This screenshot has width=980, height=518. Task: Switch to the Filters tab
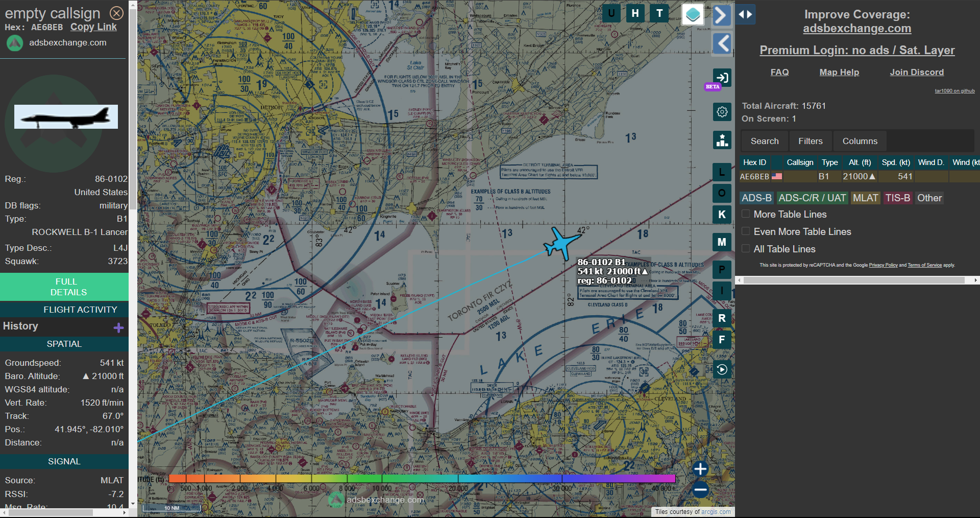(x=811, y=141)
